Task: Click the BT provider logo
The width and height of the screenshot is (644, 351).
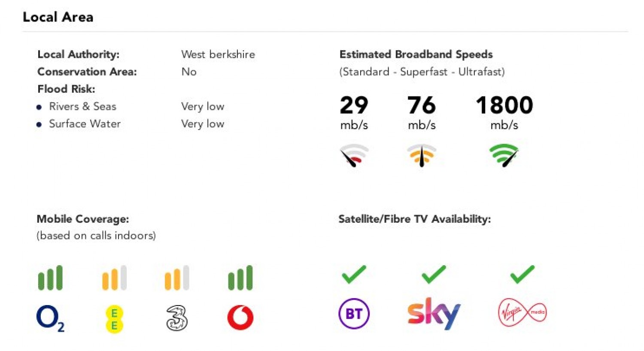Action: [x=354, y=313]
